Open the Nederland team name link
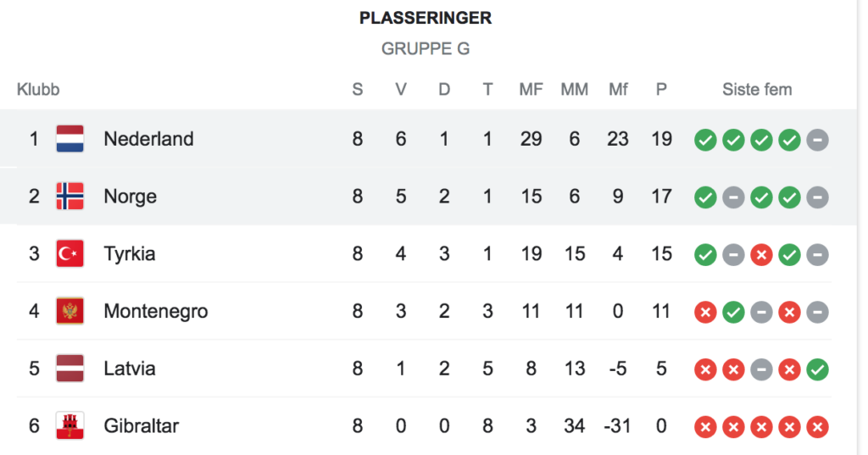 click(148, 139)
